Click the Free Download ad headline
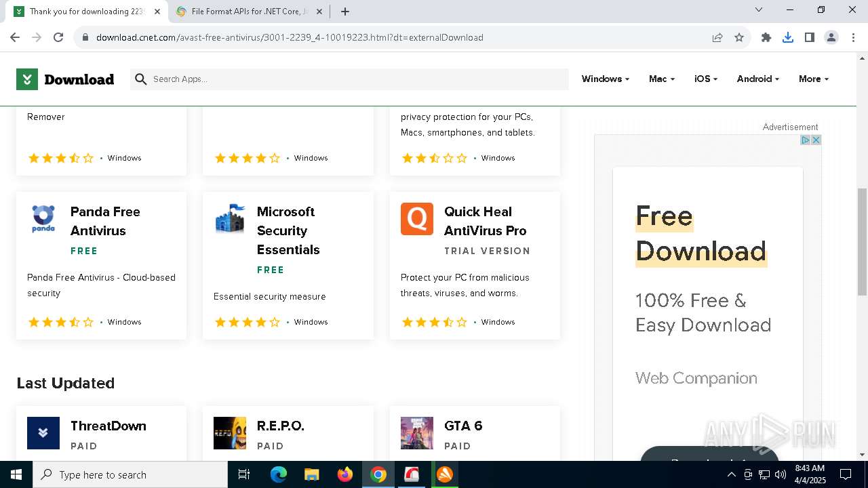868x488 pixels. [701, 234]
